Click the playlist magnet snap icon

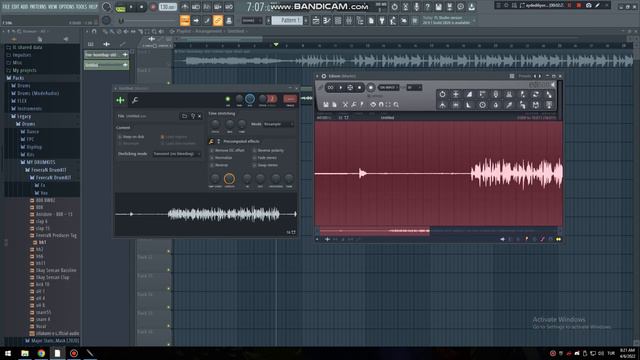[x=94, y=31]
